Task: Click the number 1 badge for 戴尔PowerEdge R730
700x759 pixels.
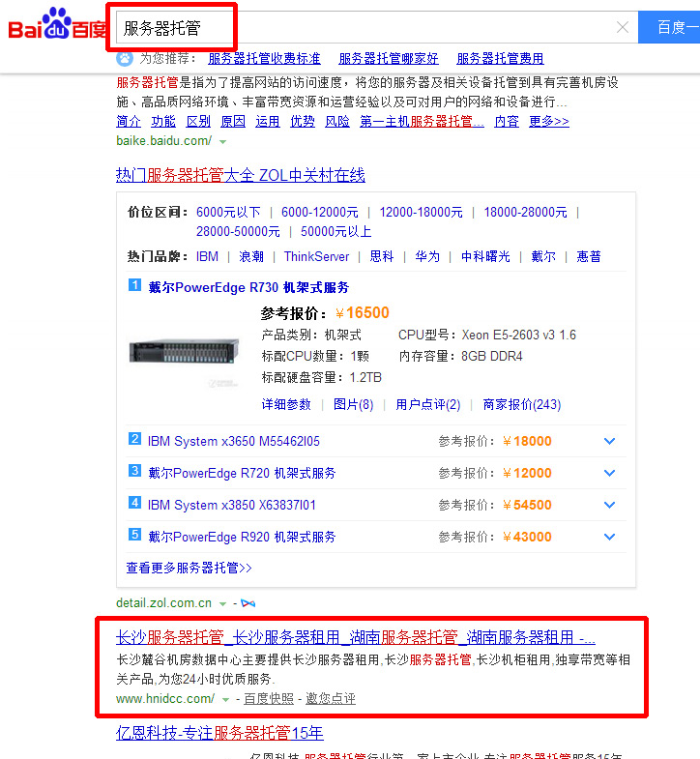Action: pos(135,285)
